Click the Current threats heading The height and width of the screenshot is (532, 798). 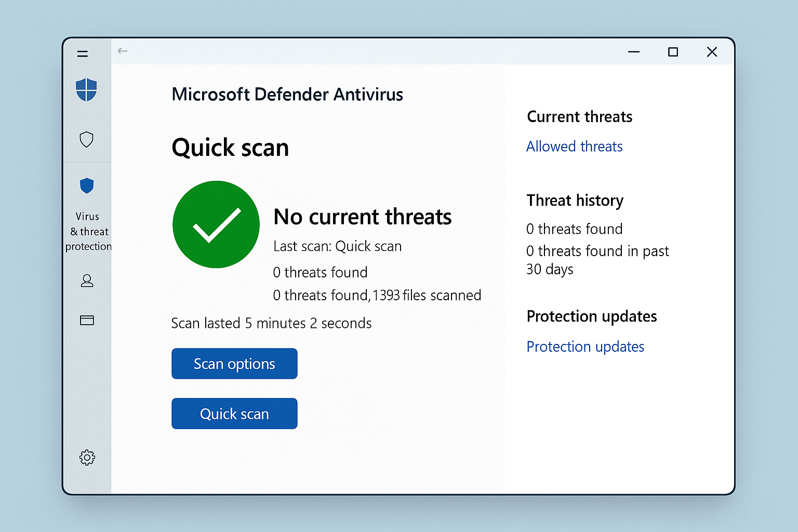tap(579, 116)
